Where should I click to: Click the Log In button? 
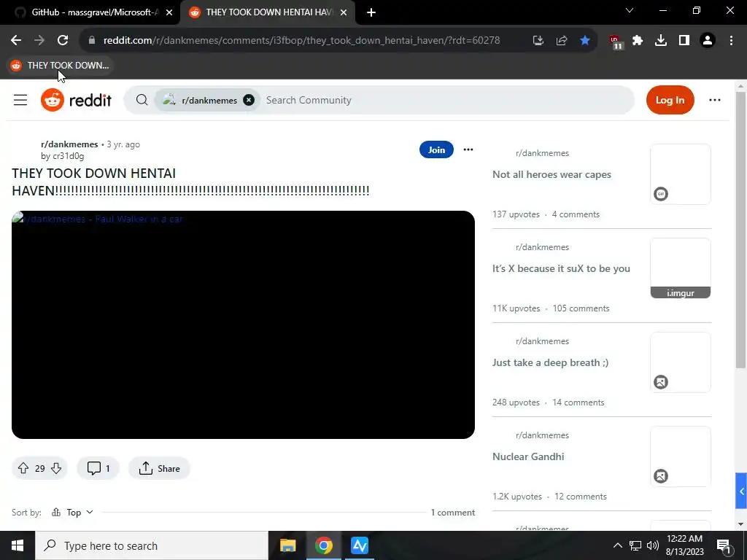click(x=670, y=100)
